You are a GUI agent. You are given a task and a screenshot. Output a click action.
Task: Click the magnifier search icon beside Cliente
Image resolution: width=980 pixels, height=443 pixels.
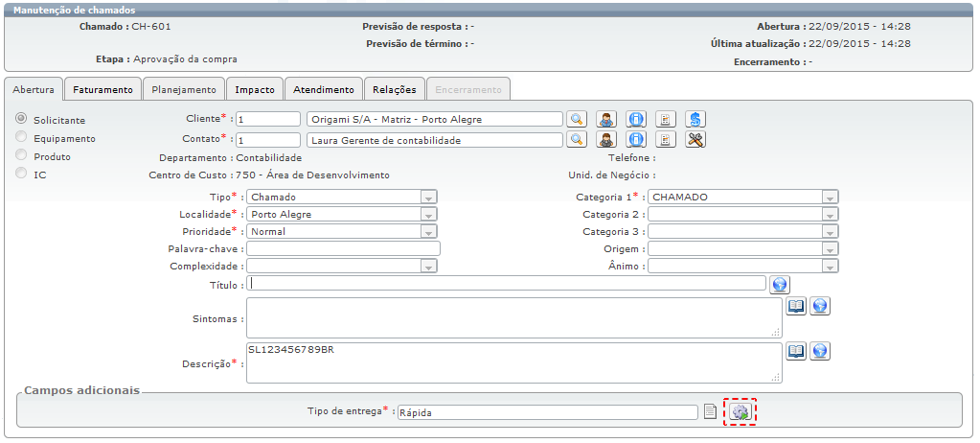576,120
